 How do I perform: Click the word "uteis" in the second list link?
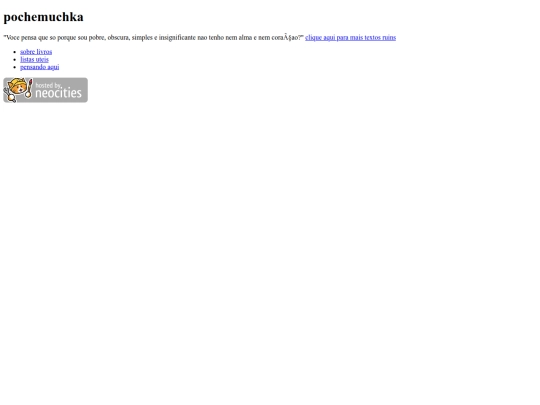tap(42, 59)
